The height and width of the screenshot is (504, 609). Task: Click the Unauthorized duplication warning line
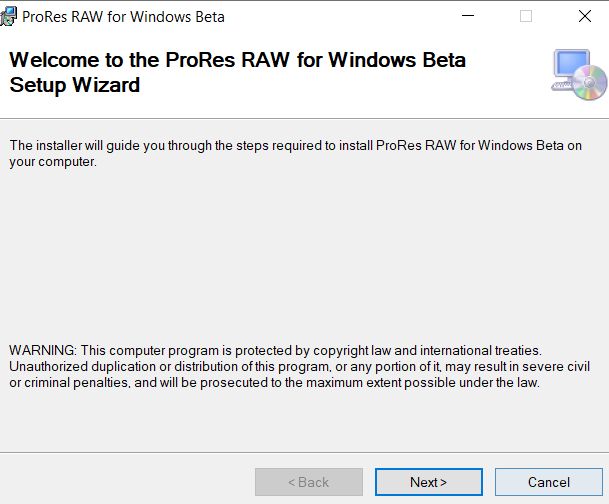tap(299, 367)
